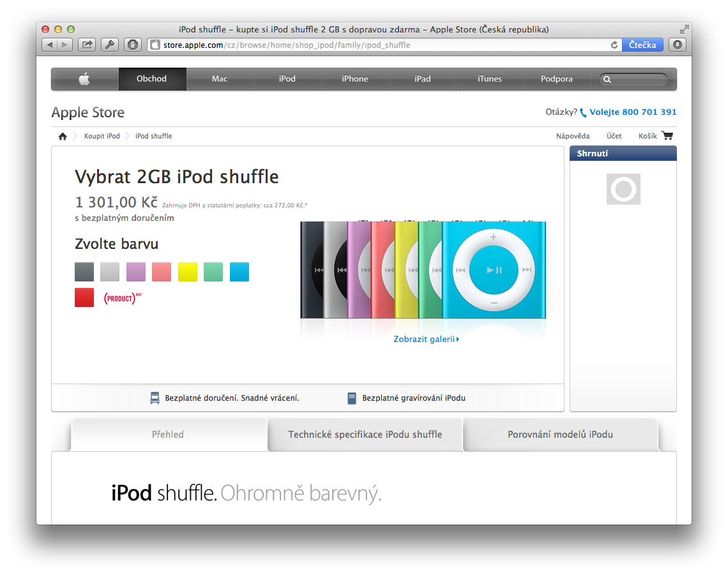Click the home icon in the breadcrumb
The image size is (728, 575).
click(63, 136)
